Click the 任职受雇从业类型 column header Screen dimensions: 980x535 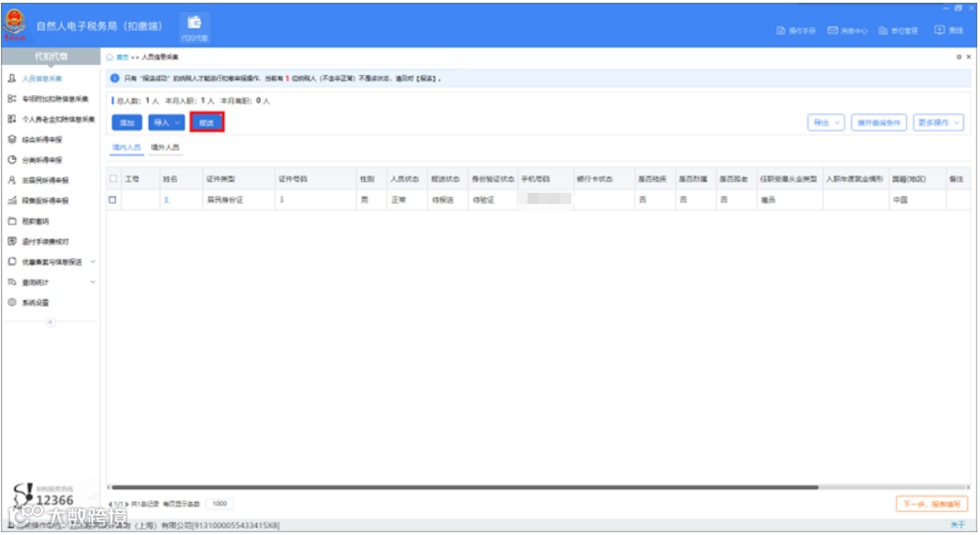pos(788,178)
